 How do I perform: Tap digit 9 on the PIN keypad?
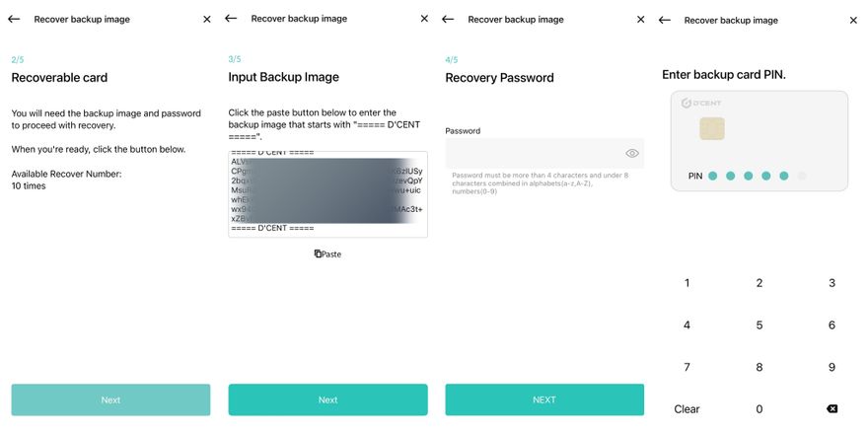[832, 368]
